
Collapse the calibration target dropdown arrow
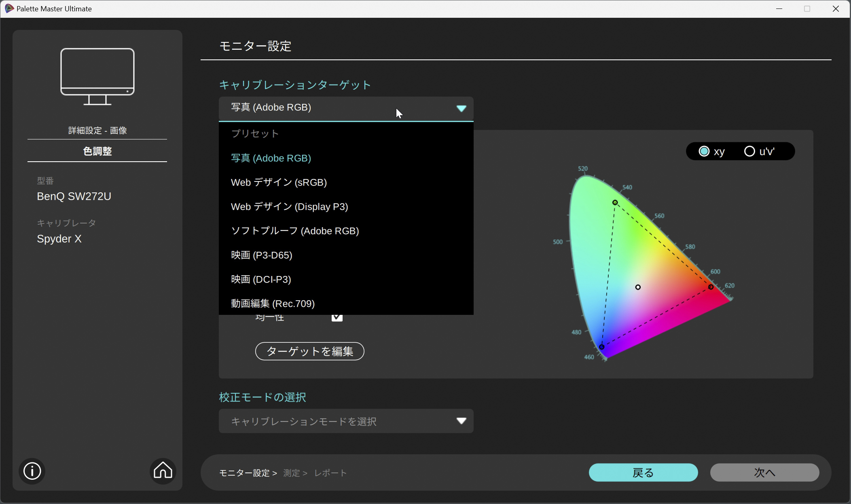pos(461,108)
